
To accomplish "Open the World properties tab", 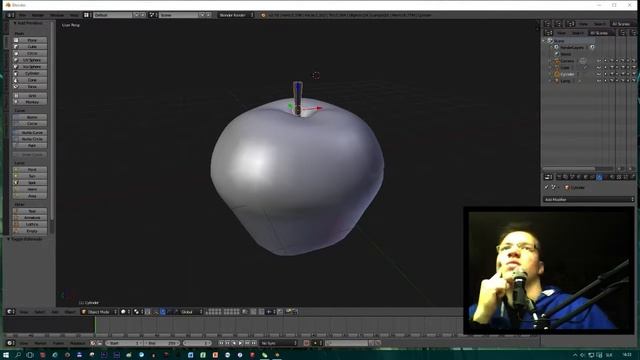I will click(x=579, y=177).
